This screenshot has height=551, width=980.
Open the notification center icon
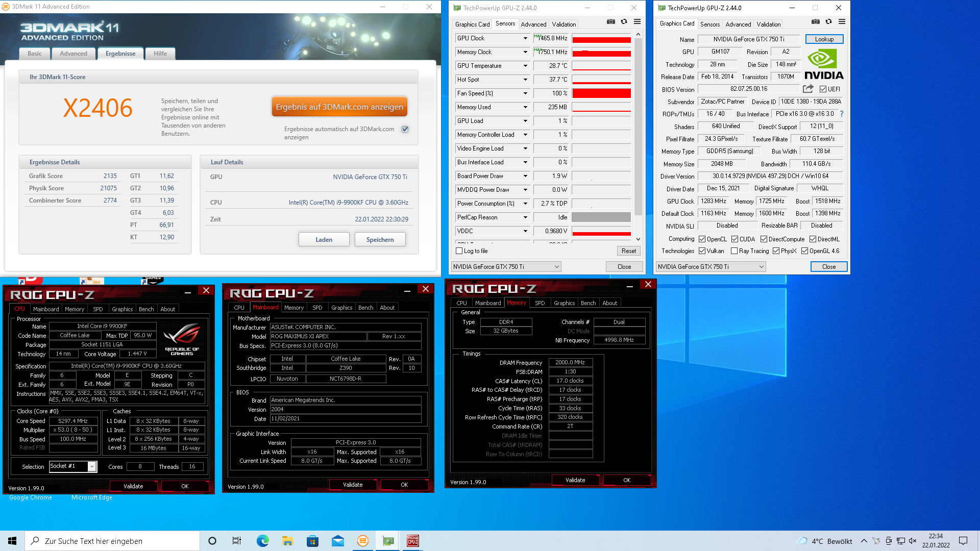tap(963, 541)
